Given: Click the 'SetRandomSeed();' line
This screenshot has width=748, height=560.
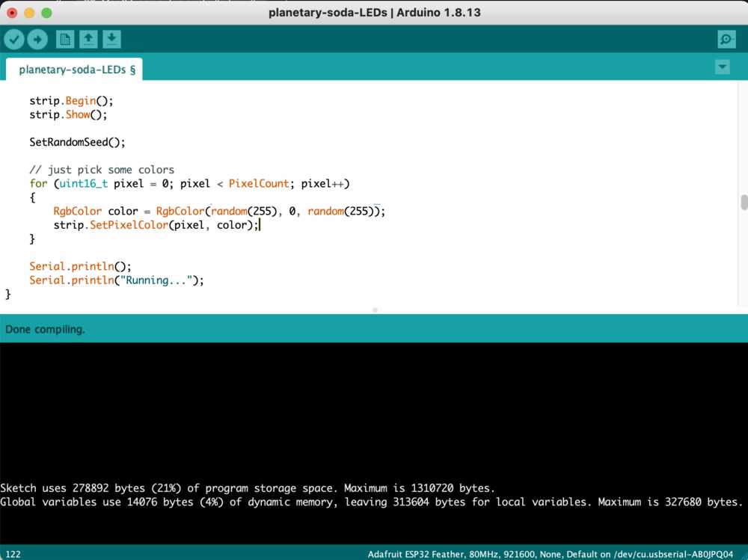Looking at the screenshot, I should [x=77, y=142].
